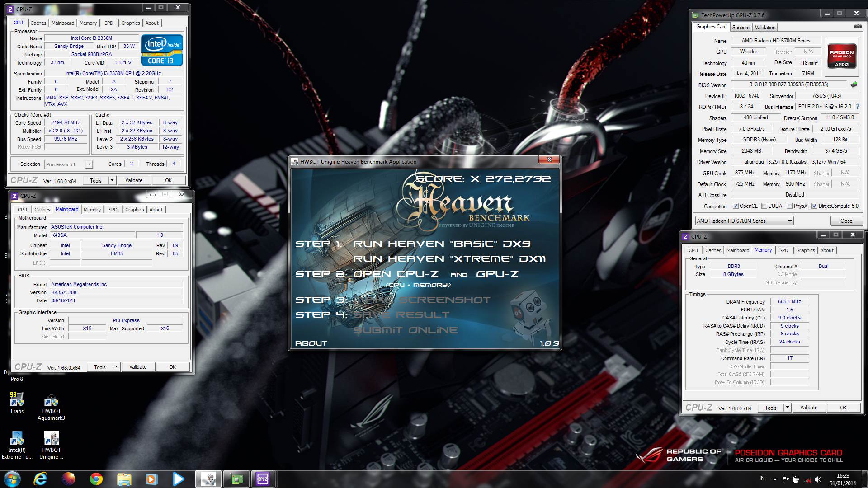Click Take Screenshot step in Heaven window
The width and height of the screenshot is (868, 488).
[421, 300]
